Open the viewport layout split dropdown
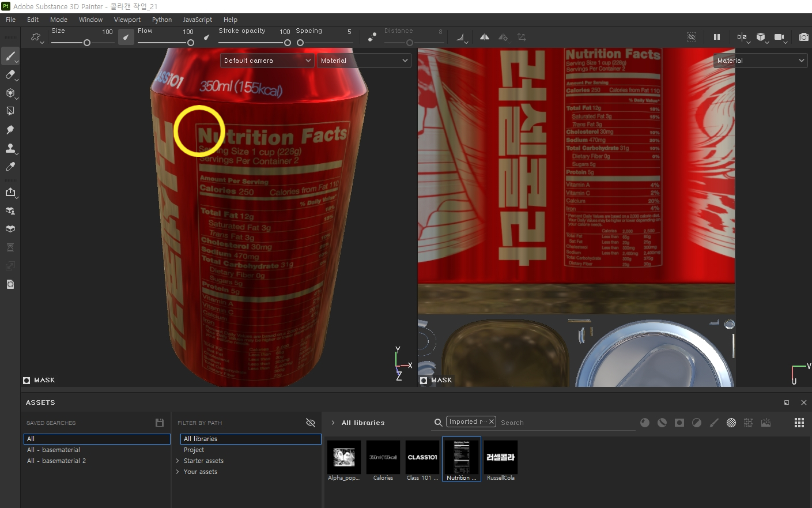This screenshot has height=508, width=812. (x=742, y=37)
